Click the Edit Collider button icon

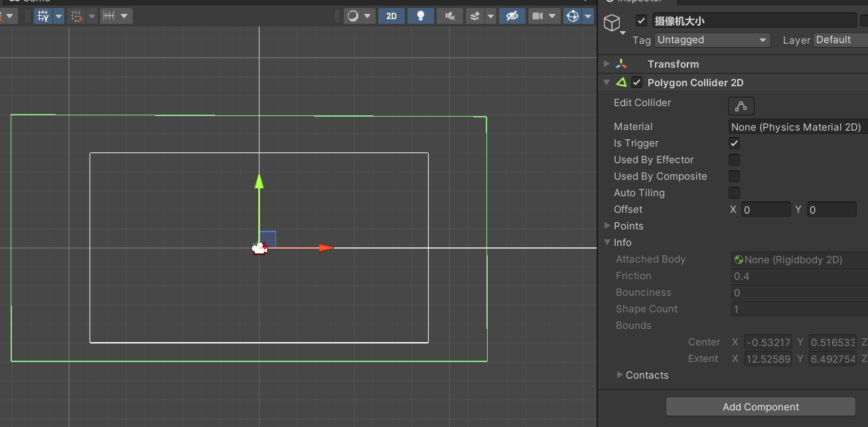click(x=741, y=106)
